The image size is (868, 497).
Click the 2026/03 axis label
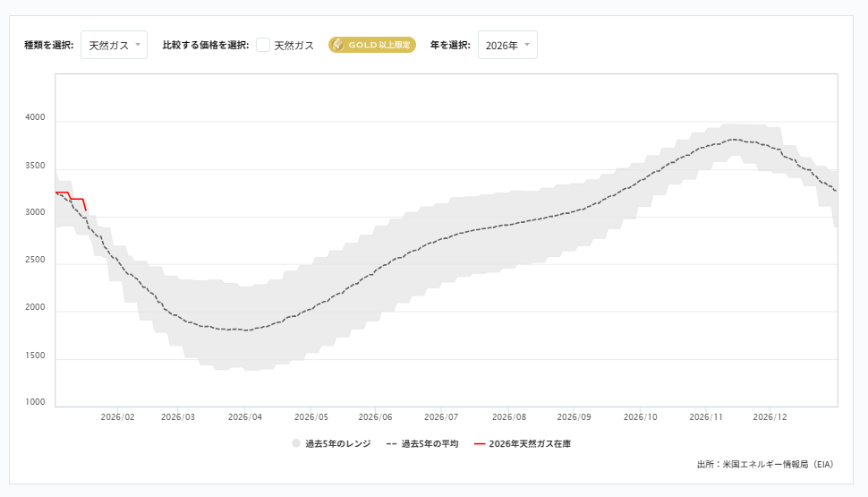click(178, 417)
